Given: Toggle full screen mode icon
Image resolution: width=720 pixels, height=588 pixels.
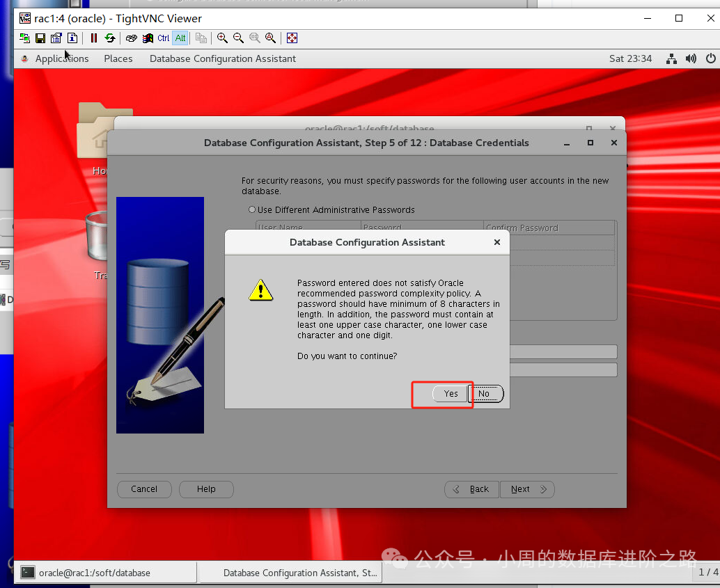Looking at the screenshot, I should (292, 38).
